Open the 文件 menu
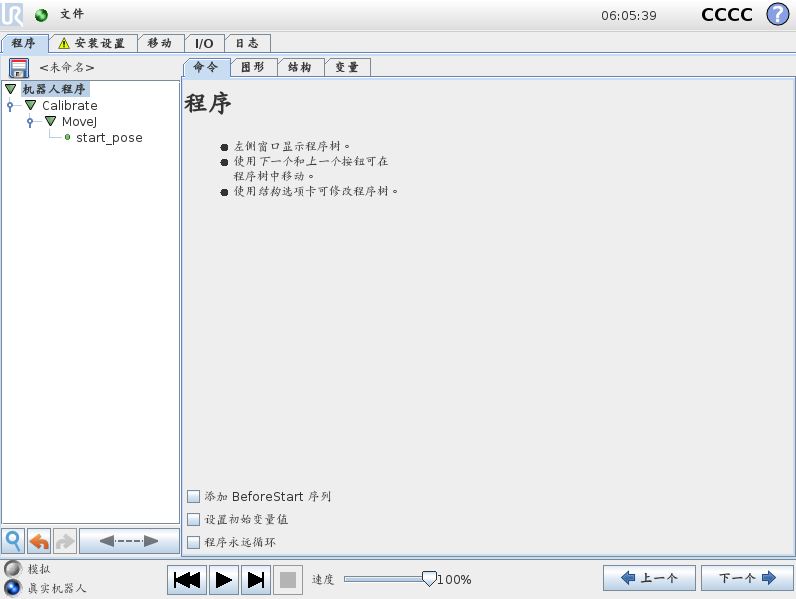Image resolution: width=796 pixels, height=599 pixels. tap(72, 14)
